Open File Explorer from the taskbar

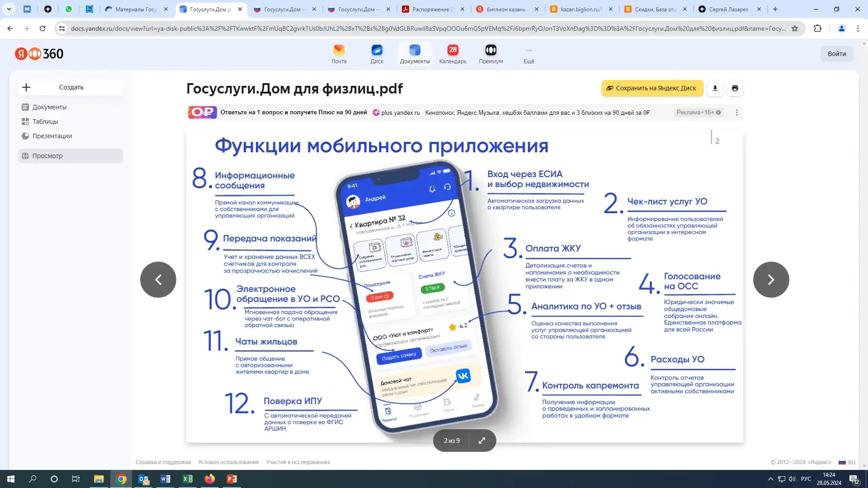pos(99,479)
